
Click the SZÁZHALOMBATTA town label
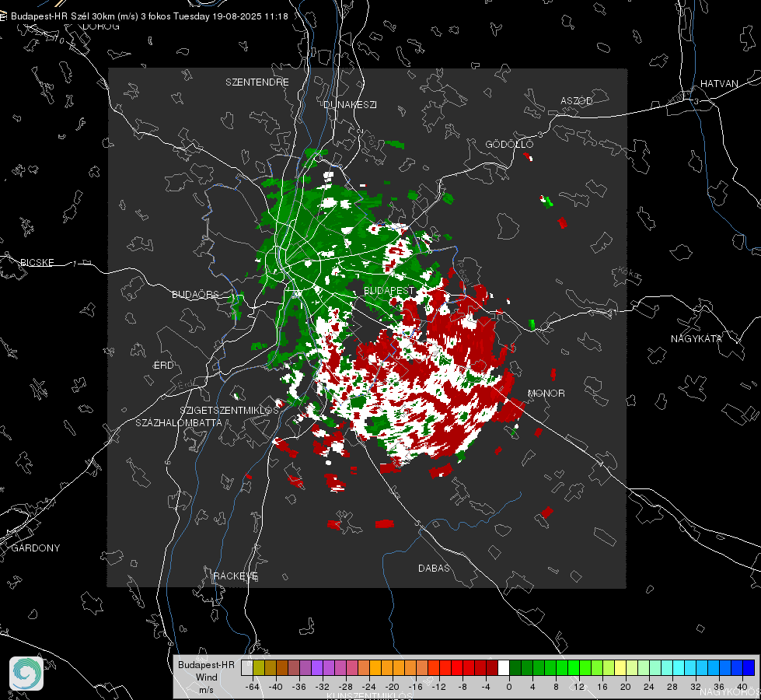(179, 422)
